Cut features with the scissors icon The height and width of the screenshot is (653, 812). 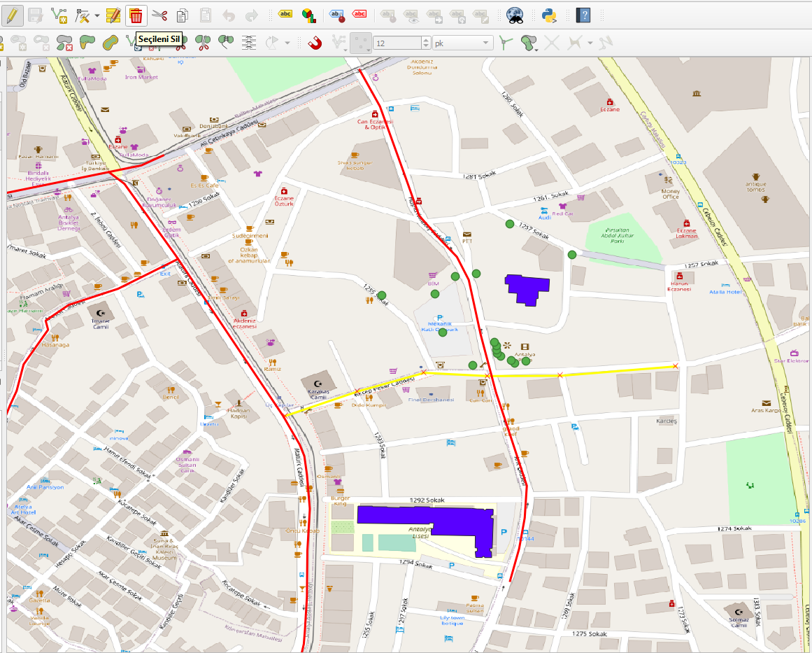point(159,15)
